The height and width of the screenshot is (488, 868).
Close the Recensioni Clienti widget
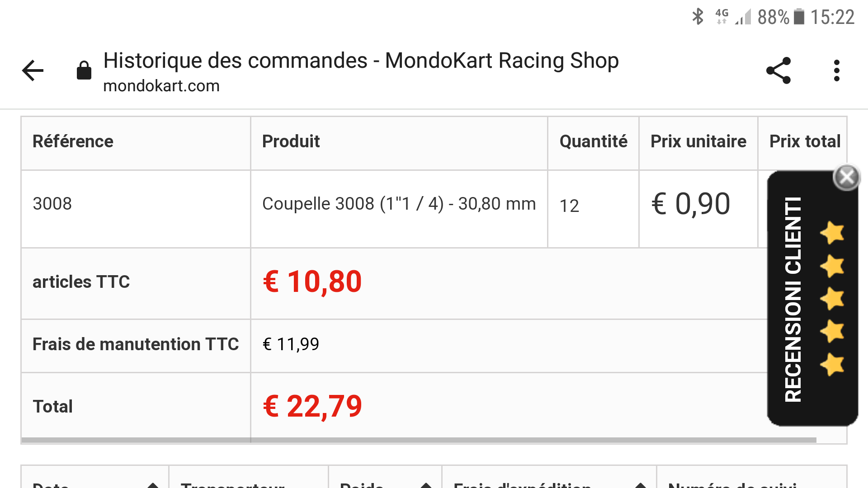[846, 177]
